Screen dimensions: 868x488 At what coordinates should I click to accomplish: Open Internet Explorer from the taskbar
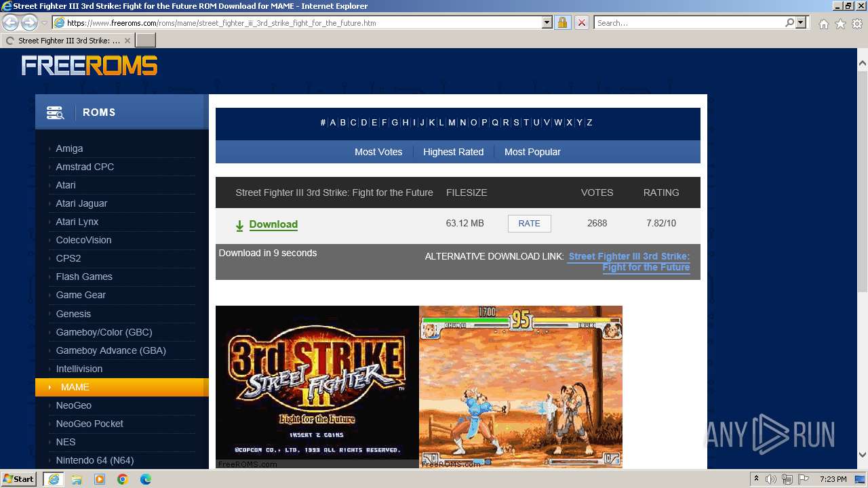(x=53, y=479)
